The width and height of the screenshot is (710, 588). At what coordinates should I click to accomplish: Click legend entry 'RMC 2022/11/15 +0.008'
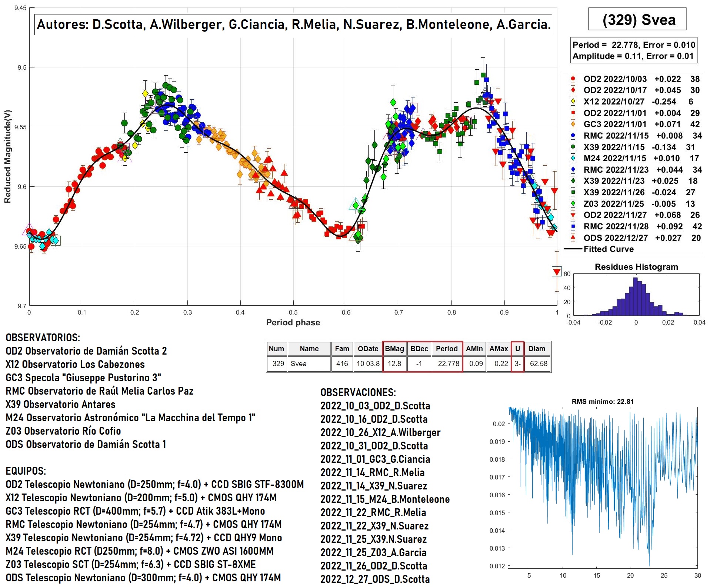tap(636, 136)
